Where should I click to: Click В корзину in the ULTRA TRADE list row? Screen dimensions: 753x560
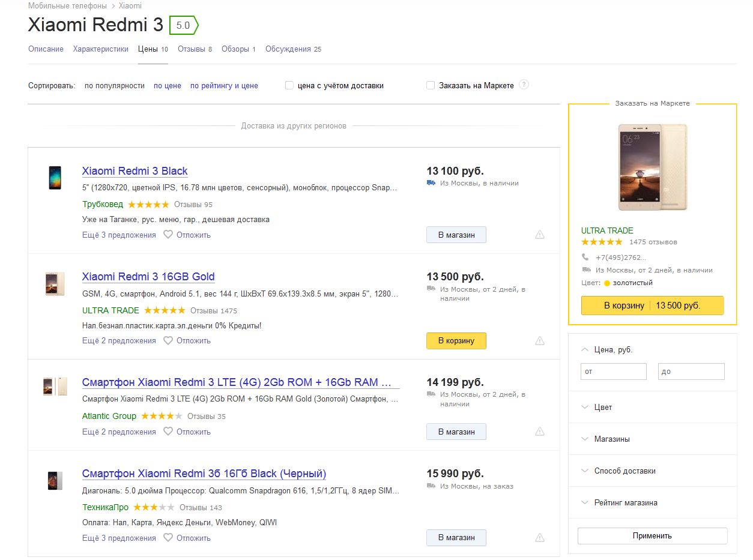[456, 341]
